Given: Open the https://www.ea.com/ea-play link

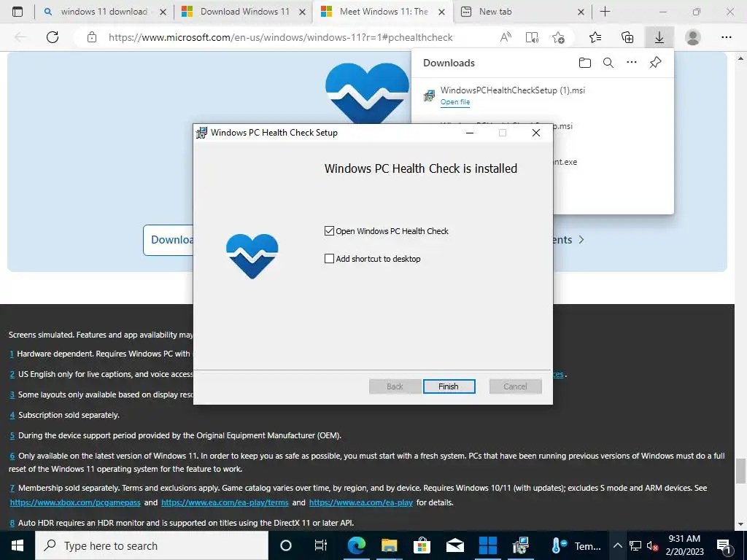Looking at the screenshot, I should (x=360, y=502).
